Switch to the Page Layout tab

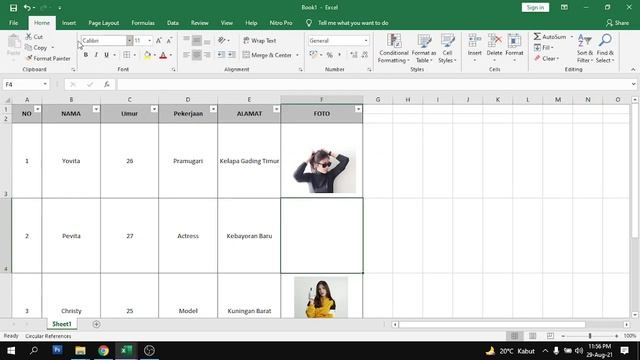(x=104, y=23)
